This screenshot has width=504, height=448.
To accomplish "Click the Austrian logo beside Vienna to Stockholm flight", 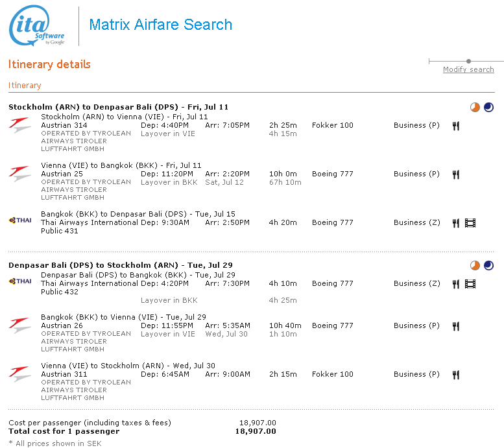I will (x=19, y=373).
